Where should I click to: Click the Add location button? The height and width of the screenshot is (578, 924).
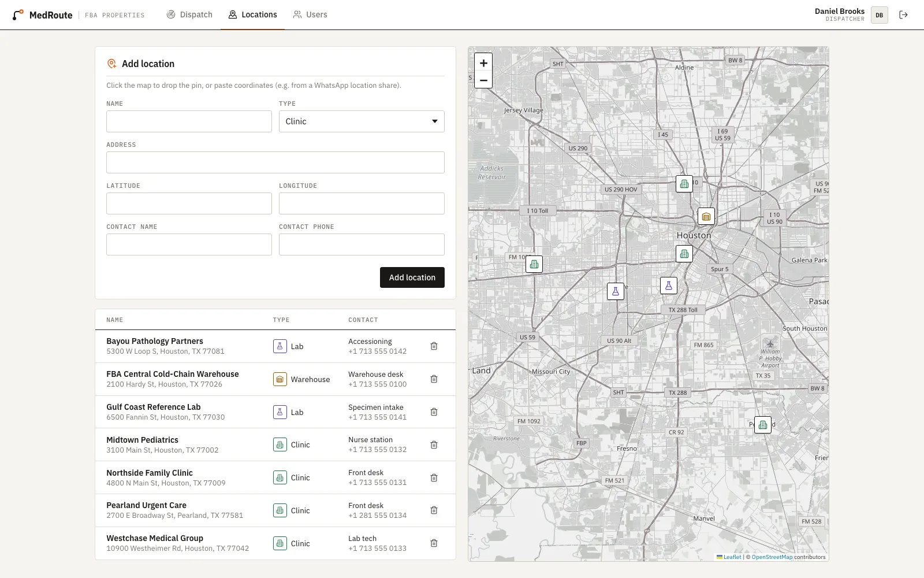coord(412,277)
